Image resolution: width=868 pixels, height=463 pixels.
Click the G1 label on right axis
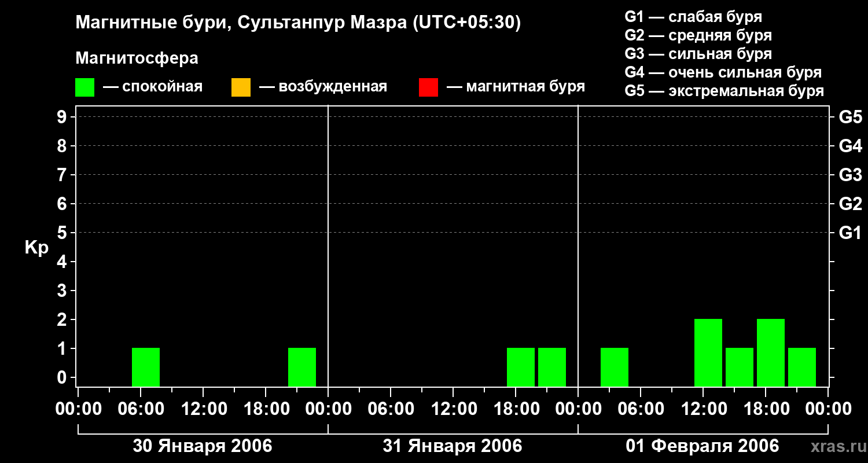pos(851,233)
